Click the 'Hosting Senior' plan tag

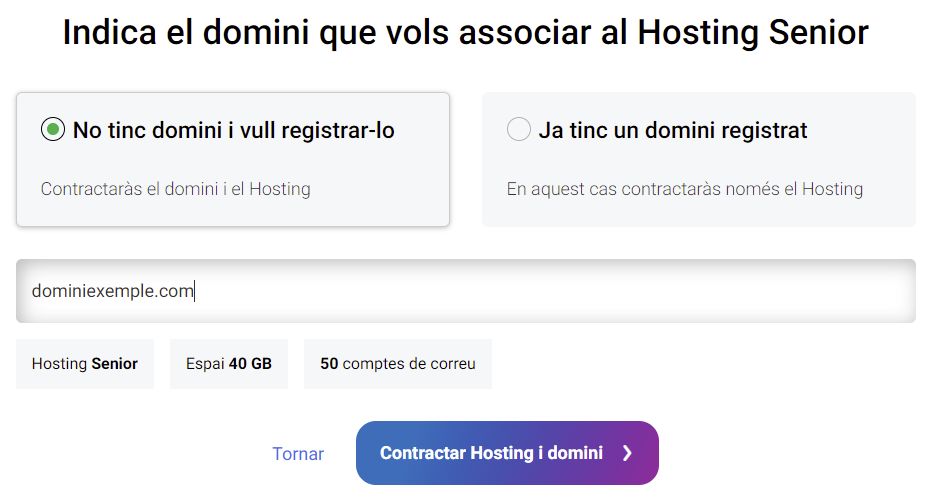pos(85,364)
